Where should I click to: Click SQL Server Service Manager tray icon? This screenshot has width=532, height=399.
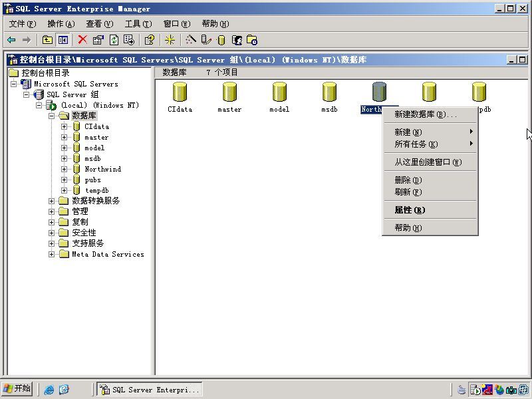point(475,390)
